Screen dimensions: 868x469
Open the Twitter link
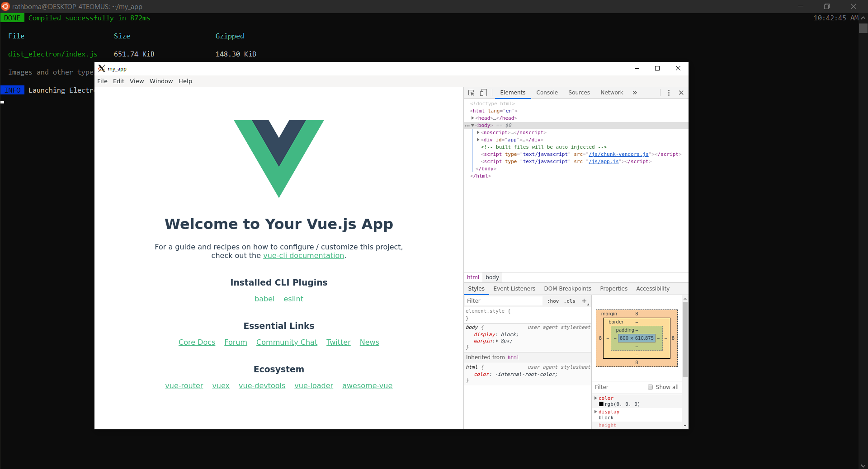tap(338, 342)
